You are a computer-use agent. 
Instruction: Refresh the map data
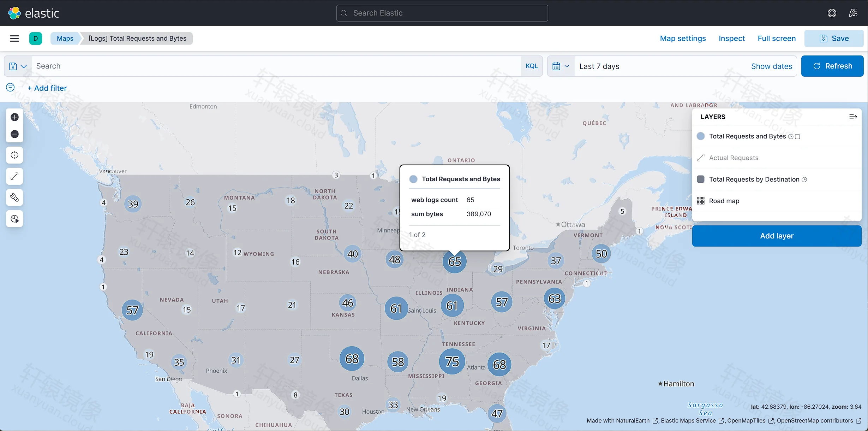832,66
